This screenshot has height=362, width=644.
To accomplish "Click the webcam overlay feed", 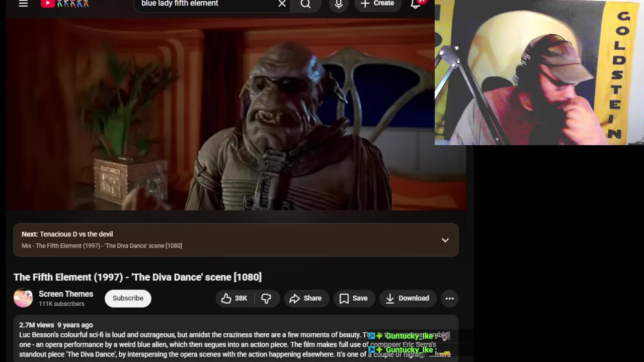I will [x=539, y=72].
